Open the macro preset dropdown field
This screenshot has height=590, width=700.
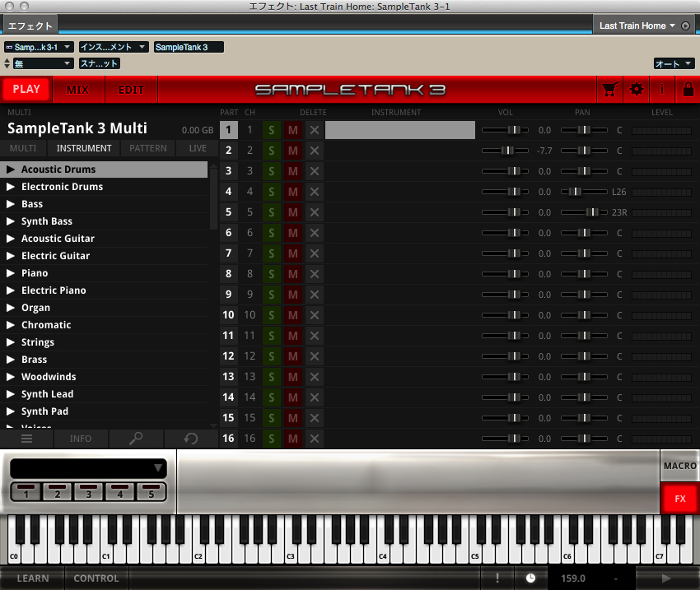(x=88, y=468)
